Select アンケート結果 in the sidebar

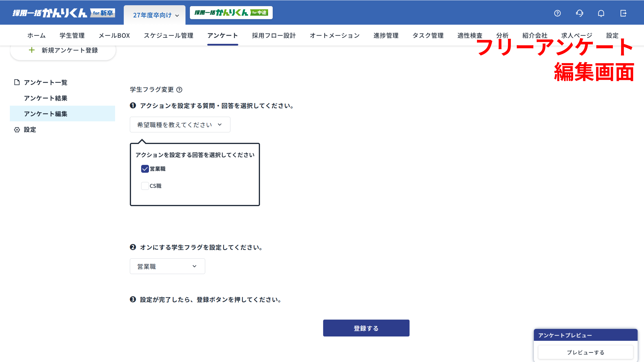click(46, 98)
